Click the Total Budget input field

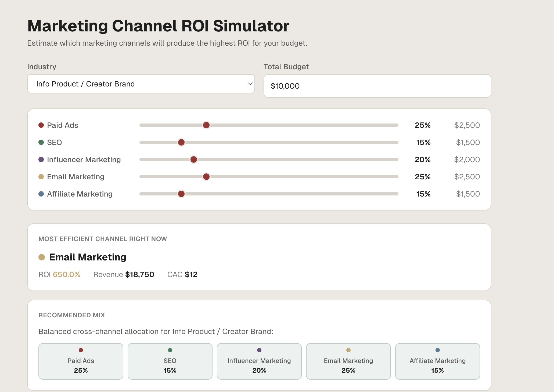377,86
